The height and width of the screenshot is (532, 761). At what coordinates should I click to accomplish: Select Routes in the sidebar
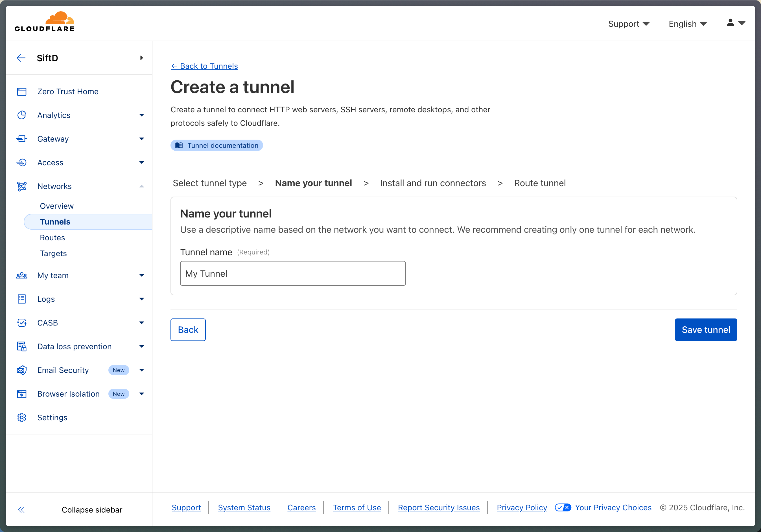click(52, 238)
